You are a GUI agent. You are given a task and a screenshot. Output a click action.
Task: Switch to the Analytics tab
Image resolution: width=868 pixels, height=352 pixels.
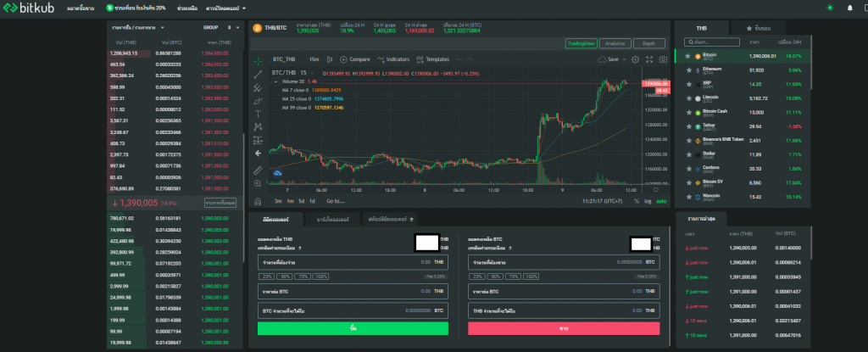(615, 43)
